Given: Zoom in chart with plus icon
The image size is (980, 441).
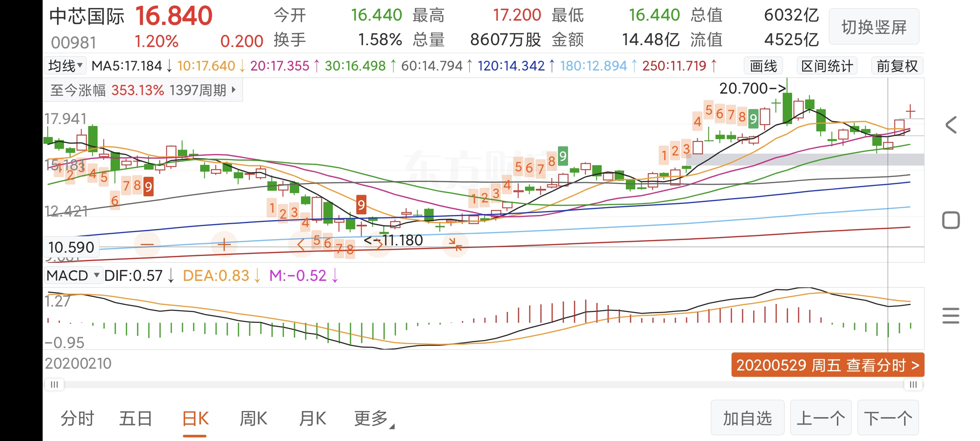Looking at the screenshot, I should point(224,245).
